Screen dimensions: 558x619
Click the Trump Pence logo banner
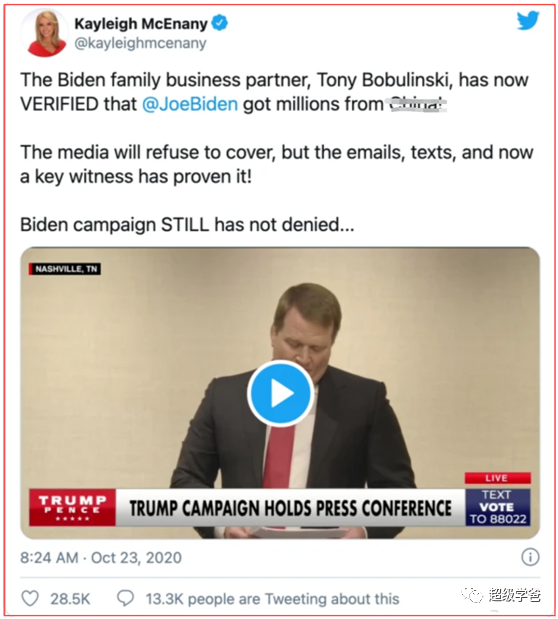(72, 507)
